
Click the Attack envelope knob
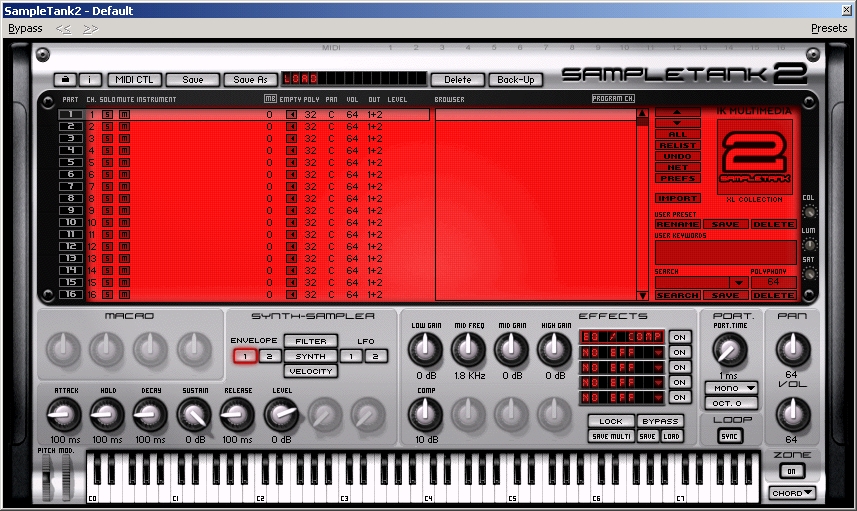coord(64,415)
